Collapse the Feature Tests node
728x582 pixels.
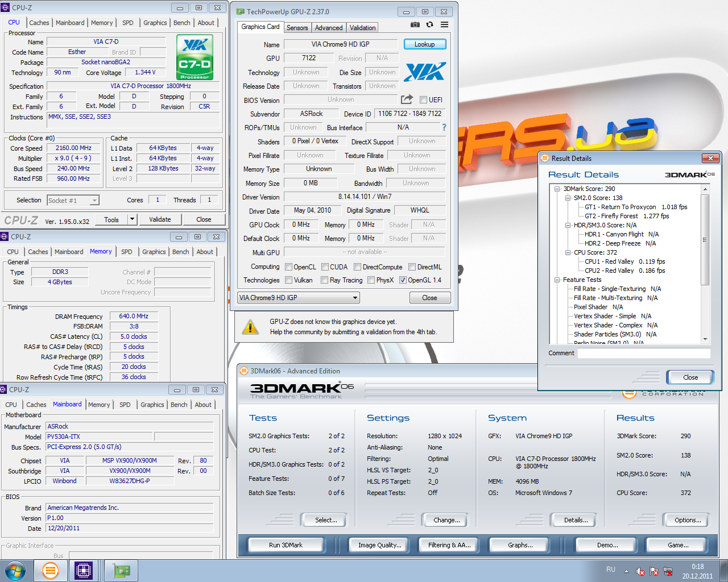[x=557, y=280]
